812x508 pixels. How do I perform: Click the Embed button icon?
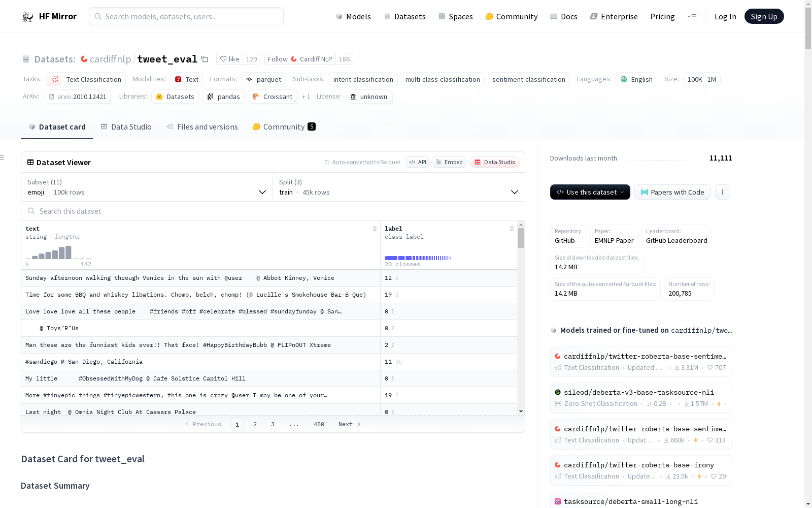[449, 162]
